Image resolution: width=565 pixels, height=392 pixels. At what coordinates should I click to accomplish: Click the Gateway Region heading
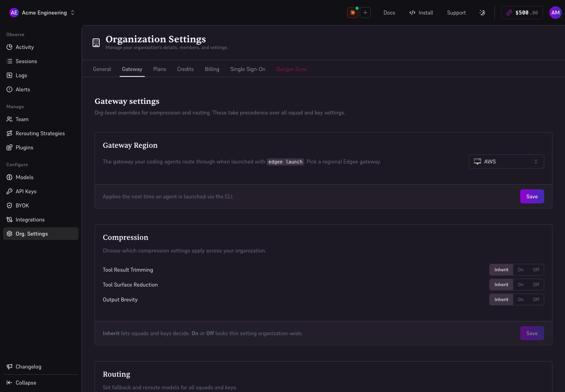[130, 145]
